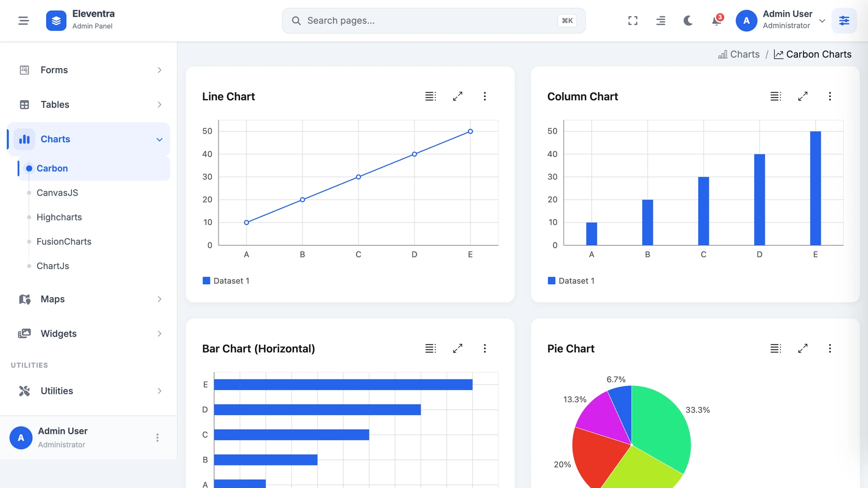
Task: Click the Admin User avatar in header
Action: click(746, 21)
